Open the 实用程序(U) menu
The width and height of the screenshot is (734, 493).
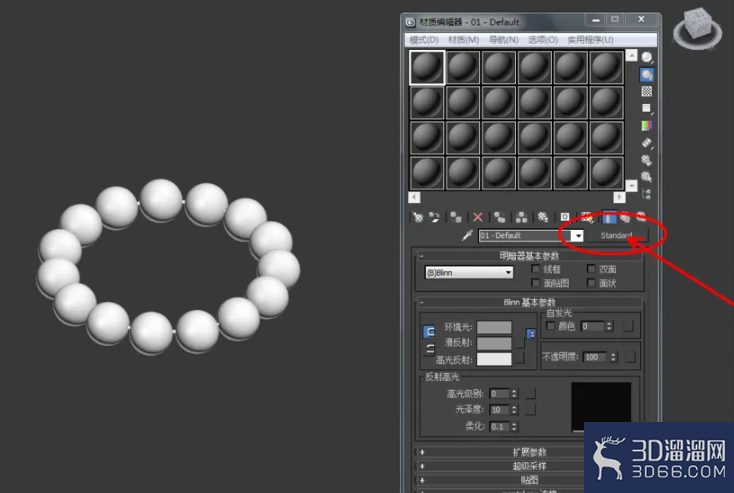590,40
